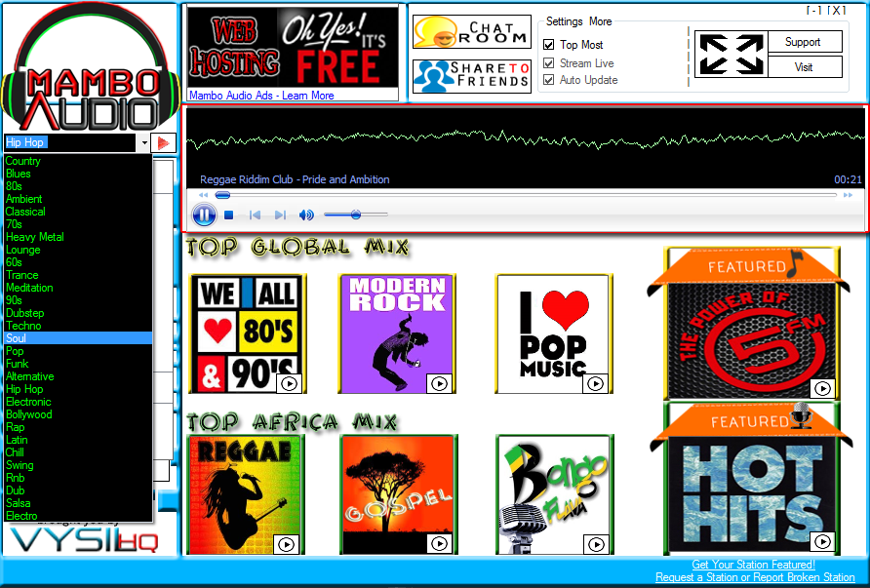Choose Meditation in the genre list
This screenshot has width=870, height=588.
(78, 288)
